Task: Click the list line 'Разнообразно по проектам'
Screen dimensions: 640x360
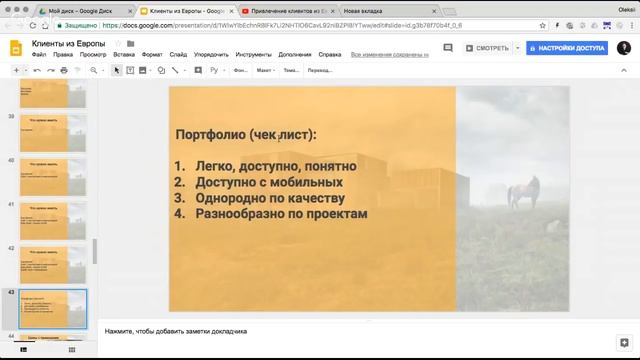Action: (x=281, y=213)
